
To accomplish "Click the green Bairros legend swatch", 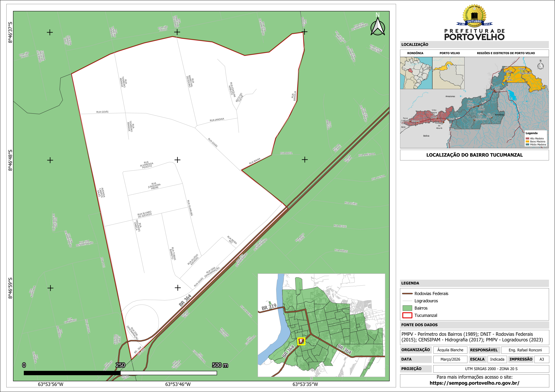I will (407, 308).
